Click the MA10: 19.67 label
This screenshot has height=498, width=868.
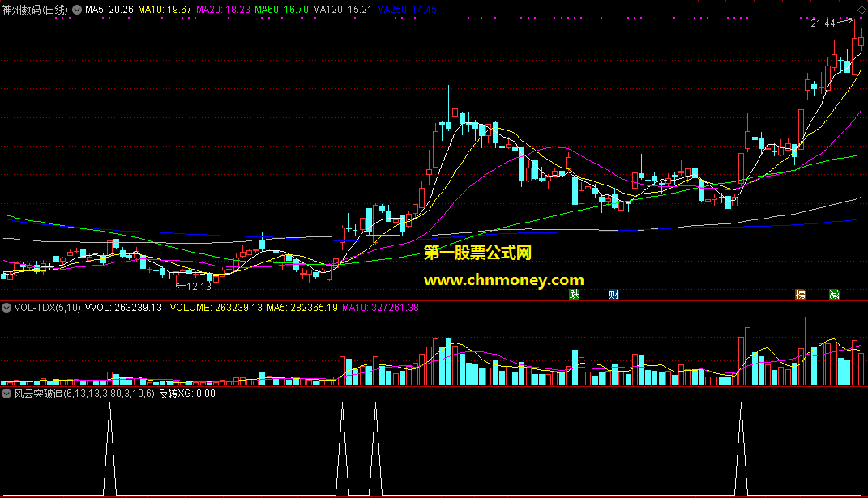click(x=165, y=10)
